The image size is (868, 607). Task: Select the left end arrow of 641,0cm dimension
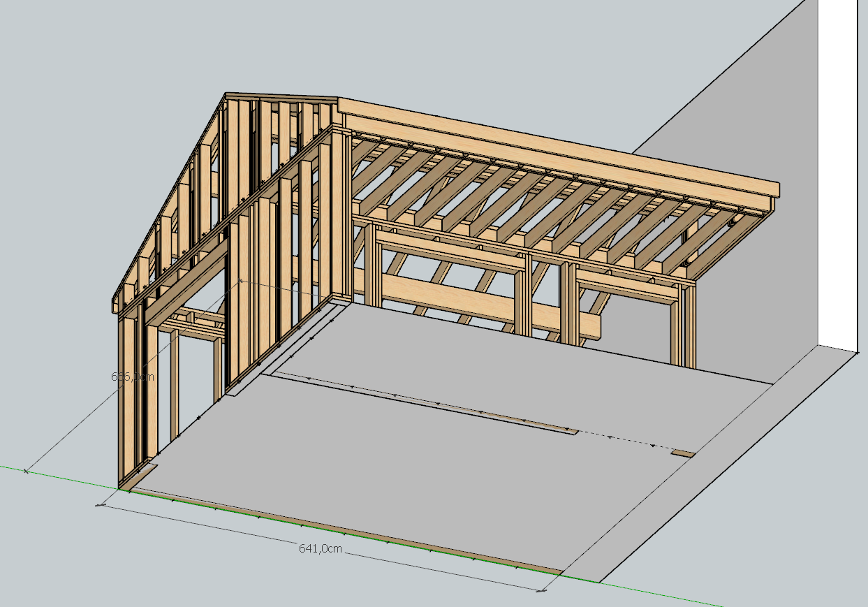coord(104,504)
